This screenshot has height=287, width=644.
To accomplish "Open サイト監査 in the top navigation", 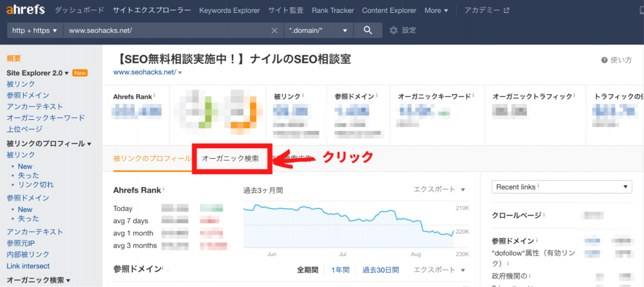I will click(x=286, y=10).
